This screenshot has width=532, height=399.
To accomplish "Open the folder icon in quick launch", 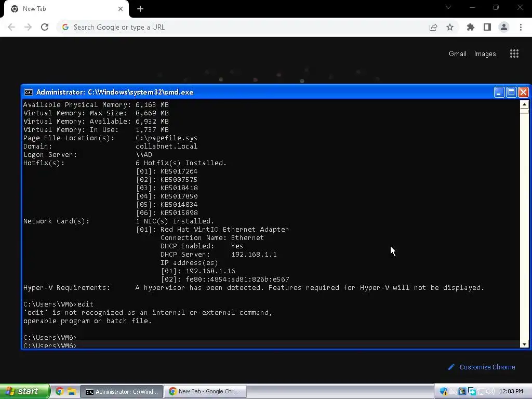I will [x=71, y=391].
